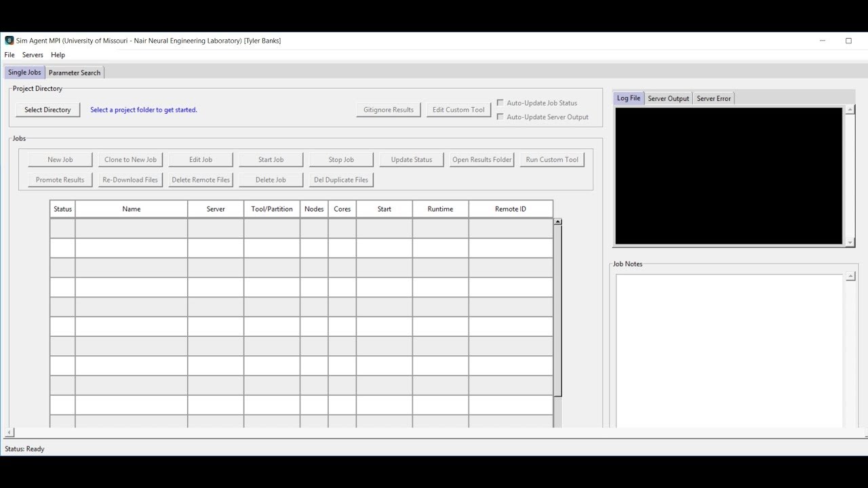Click inside the black log file output area
The width and height of the screenshot is (868, 488).
click(729, 176)
